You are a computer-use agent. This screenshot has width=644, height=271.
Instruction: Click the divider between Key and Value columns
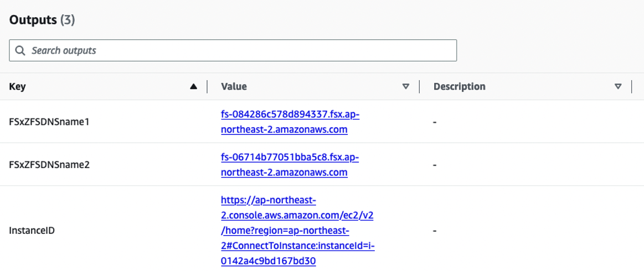pos(207,86)
